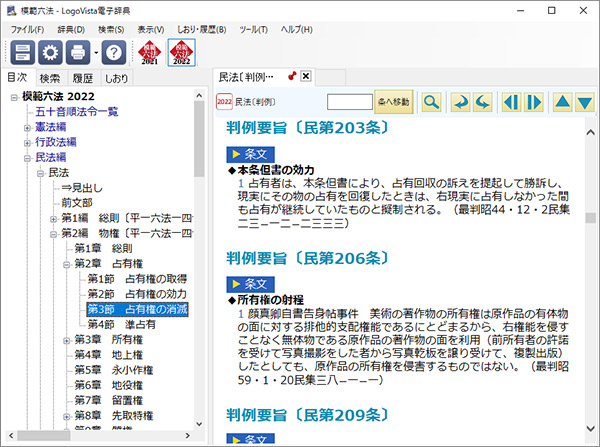Open the ツール(T) menu

point(253,29)
